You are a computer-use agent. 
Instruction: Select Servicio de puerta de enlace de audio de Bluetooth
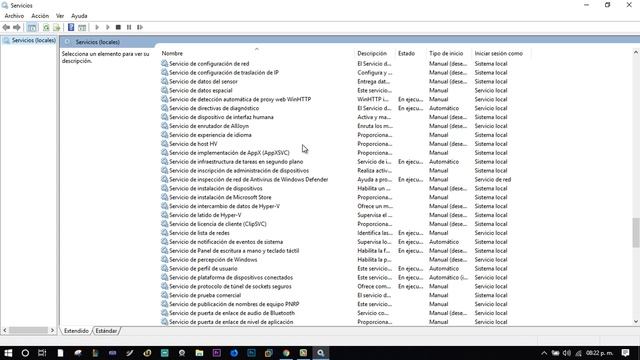coord(232,313)
